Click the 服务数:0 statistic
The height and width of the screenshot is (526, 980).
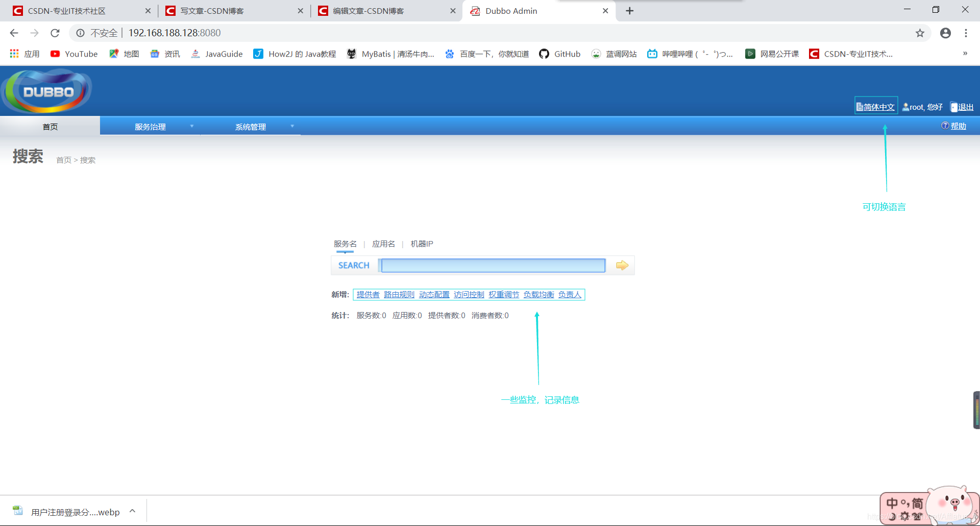coord(371,315)
